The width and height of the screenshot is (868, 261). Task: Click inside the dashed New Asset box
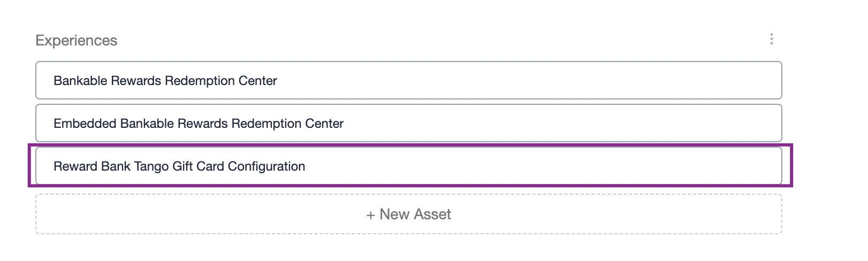point(409,214)
